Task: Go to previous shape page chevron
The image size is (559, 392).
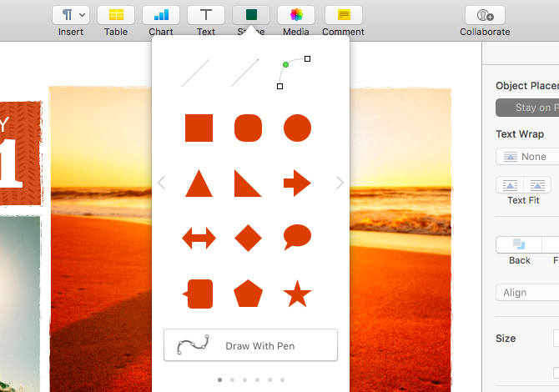Action: point(162,183)
